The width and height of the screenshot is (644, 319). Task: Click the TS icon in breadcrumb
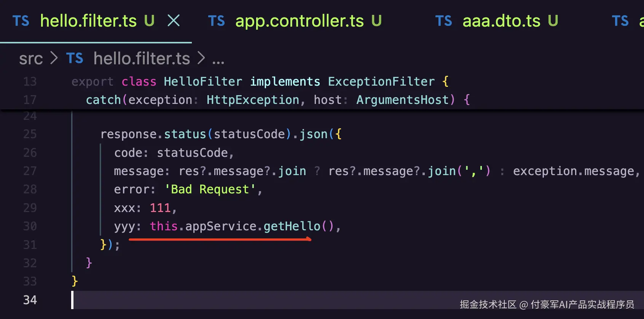click(75, 58)
